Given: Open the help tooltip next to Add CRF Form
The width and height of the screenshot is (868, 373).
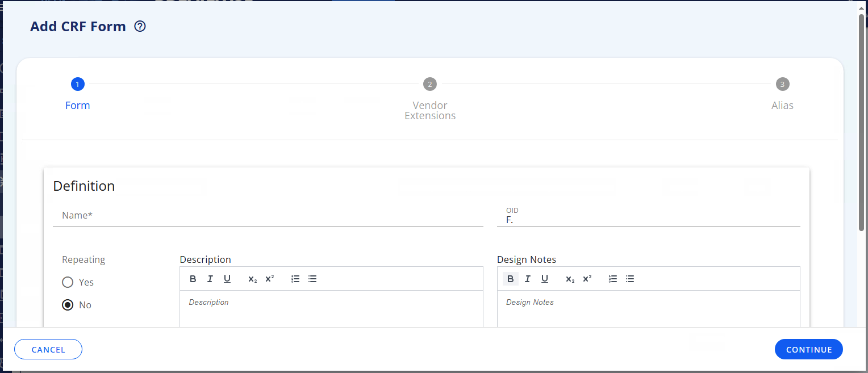Looking at the screenshot, I should pyautogui.click(x=139, y=26).
